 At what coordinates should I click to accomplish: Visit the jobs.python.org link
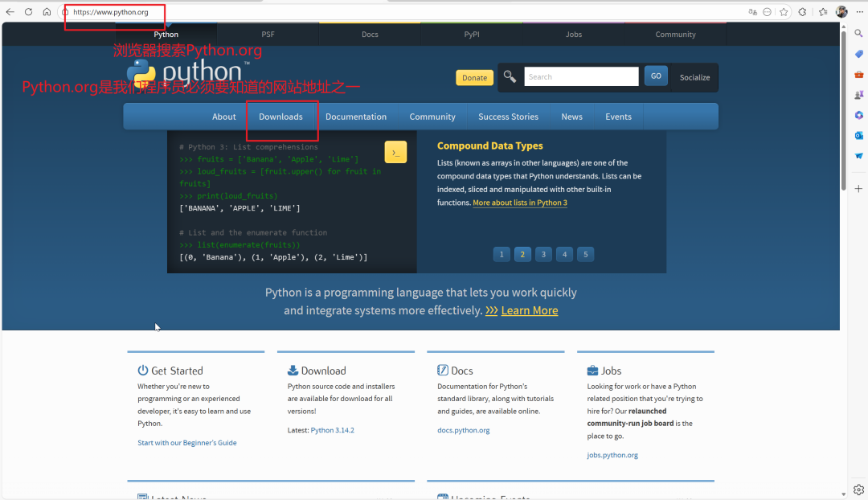pyautogui.click(x=612, y=455)
